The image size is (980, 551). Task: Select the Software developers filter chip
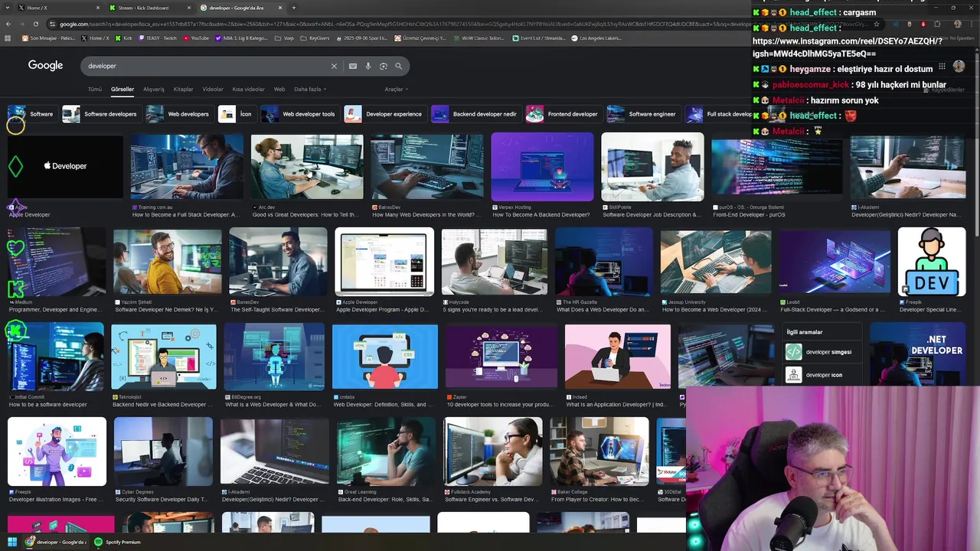pyautogui.click(x=101, y=114)
